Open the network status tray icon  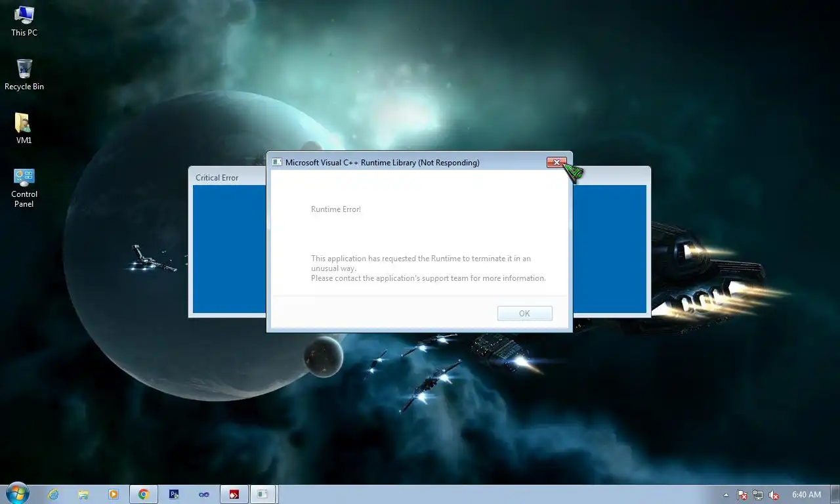(x=758, y=495)
